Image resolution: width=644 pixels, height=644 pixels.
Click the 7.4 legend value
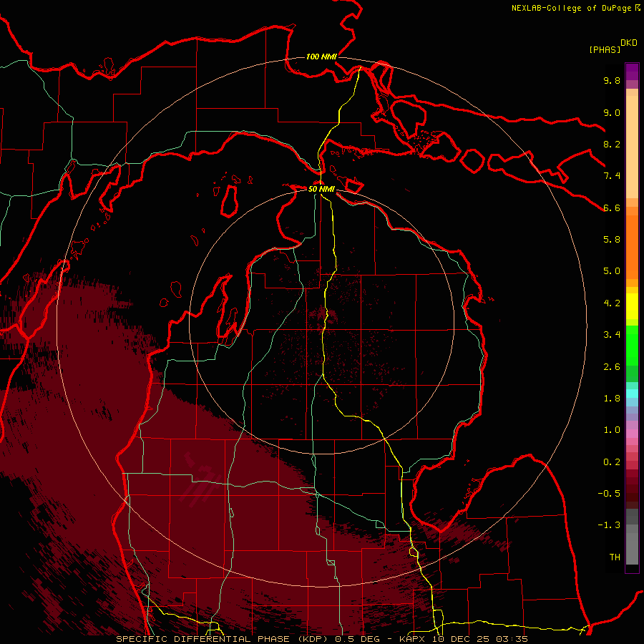pyautogui.click(x=612, y=176)
